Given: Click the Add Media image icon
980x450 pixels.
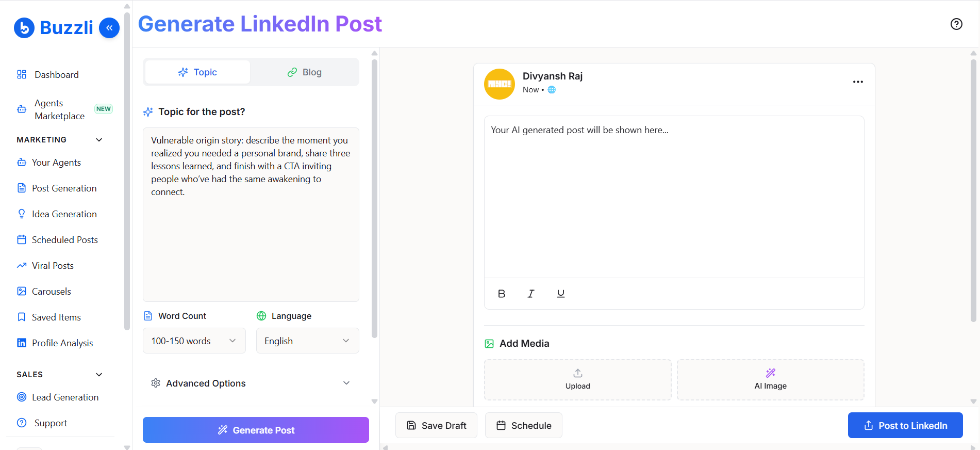Looking at the screenshot, I should pos(489,344).
